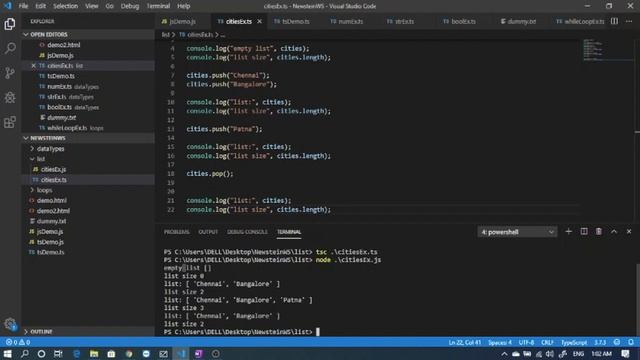Open the Extensions view
This screenshot has width=640, height=360.
pyautogui.click(x=10, y=122)
